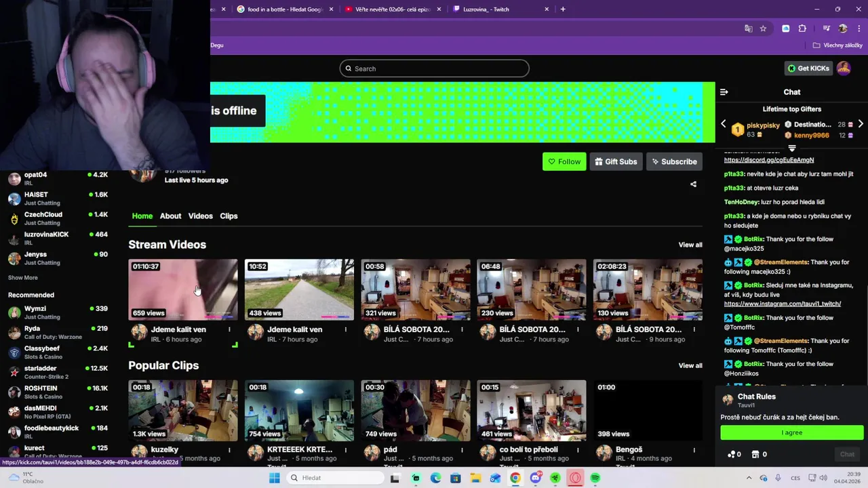Open a new browser tab with plus
Image resolution: width=868 pixels, height=488 pixels.
coord(563,9)
